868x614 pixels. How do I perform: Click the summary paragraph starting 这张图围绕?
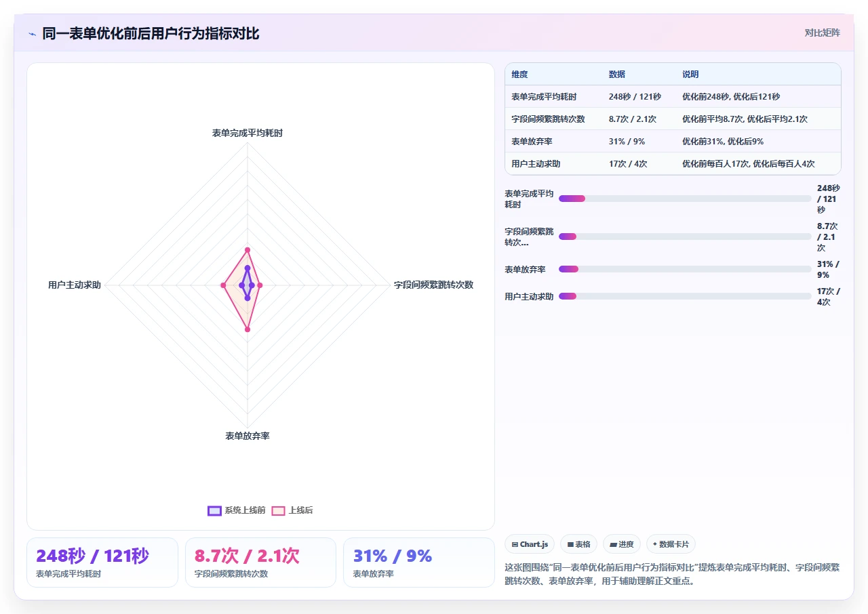[x=672, y=574]
